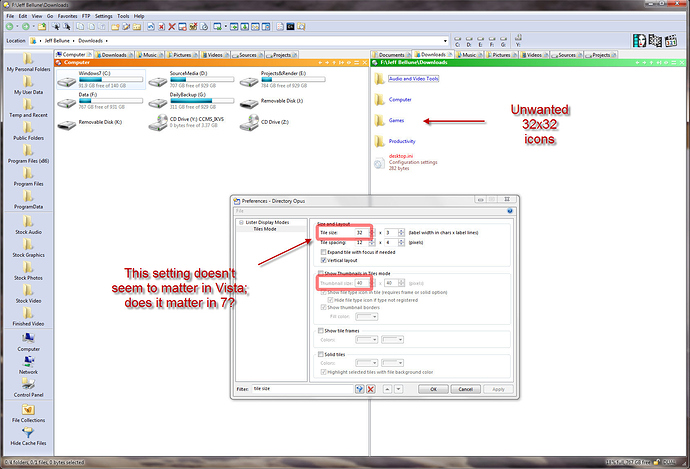This screenshot has width=690, height=469.
Task: Enable Expand tile with focus if needed
Action: tap(323, 252)
